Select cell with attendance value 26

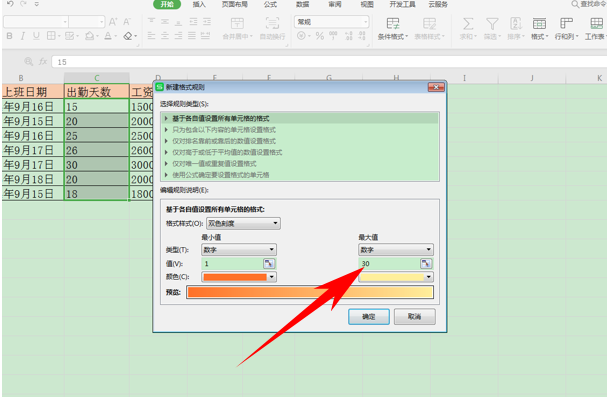[97, 150]
